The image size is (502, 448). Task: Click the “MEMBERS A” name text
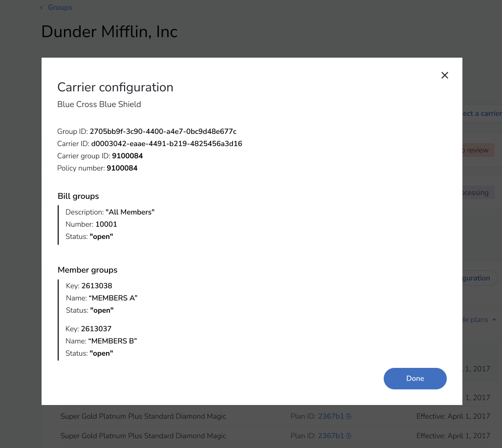(x=113, y=298)
